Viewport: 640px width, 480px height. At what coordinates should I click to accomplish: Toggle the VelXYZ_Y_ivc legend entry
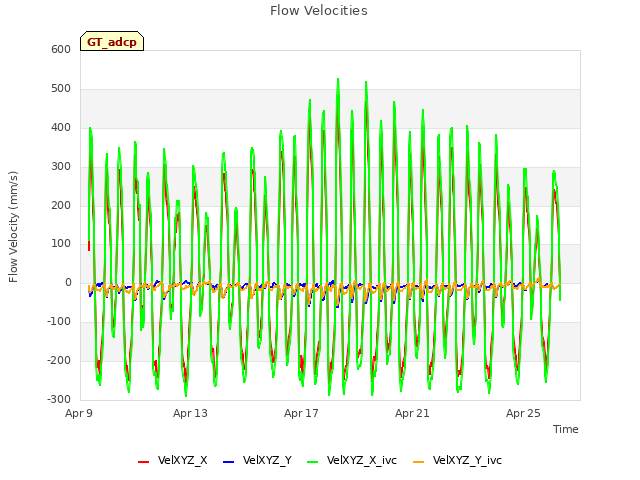tap(458, 461)
